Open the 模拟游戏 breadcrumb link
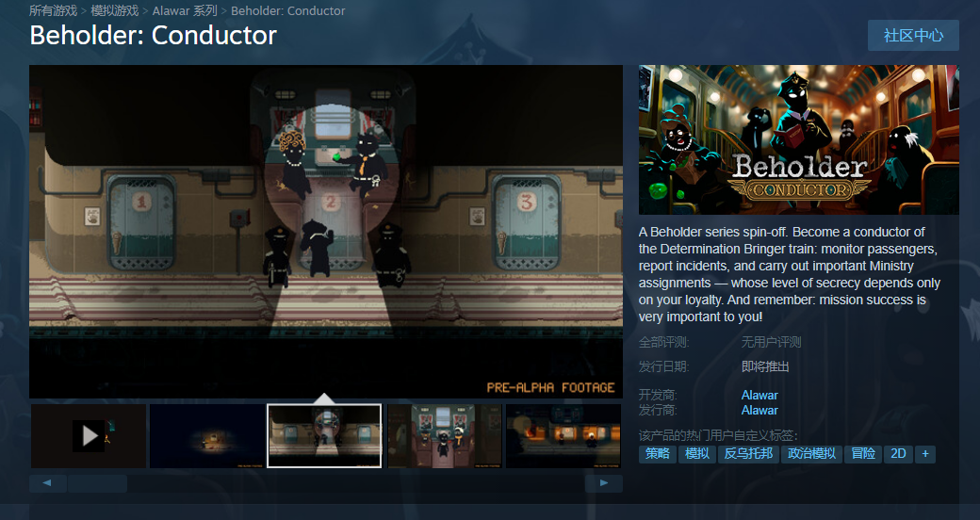 pyautogui.click(x=114, y=10)
